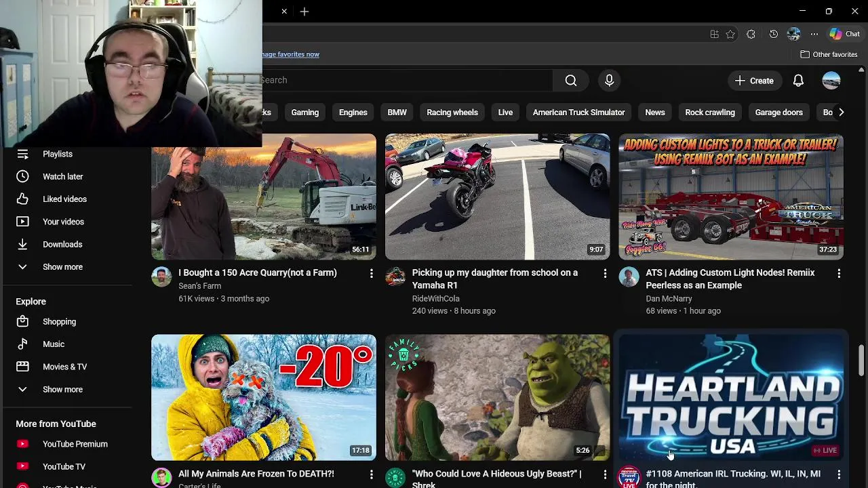The height and width of the screenshot is (488, 868).
Task: Open the browser profile icon
Action: click(x=794, y=34)
